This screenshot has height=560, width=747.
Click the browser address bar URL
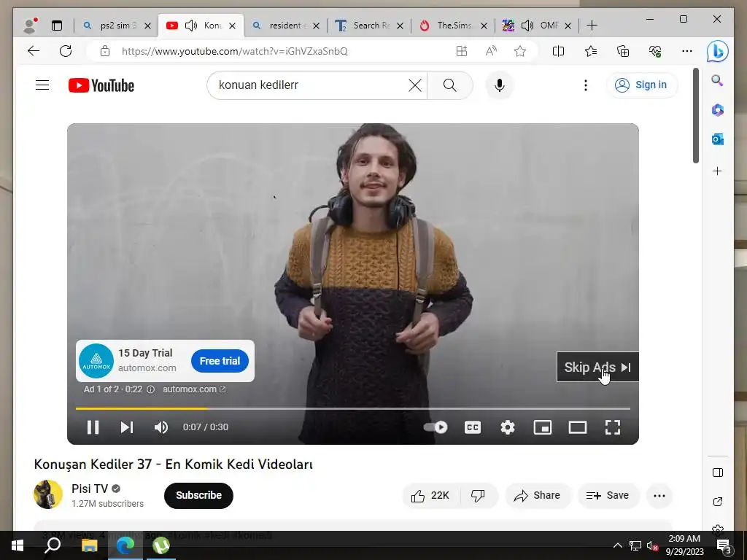coord(234,51)
